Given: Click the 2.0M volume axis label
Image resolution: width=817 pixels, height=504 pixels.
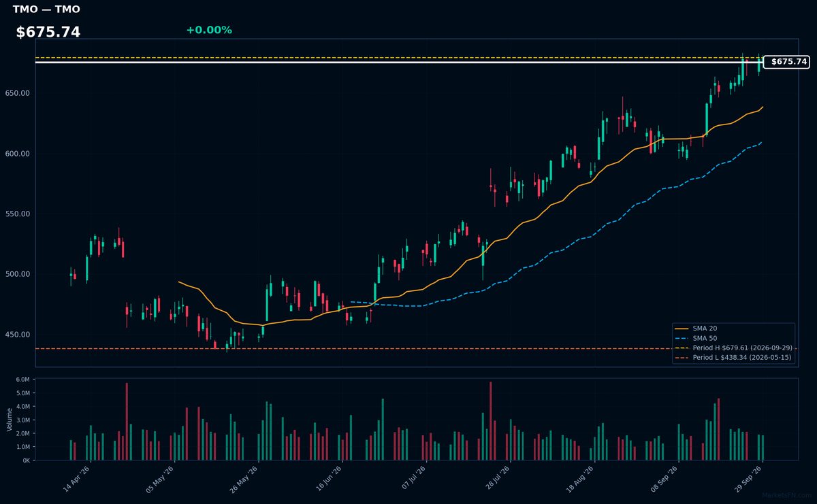Looking at the screenshot, I should pos(23,434).
